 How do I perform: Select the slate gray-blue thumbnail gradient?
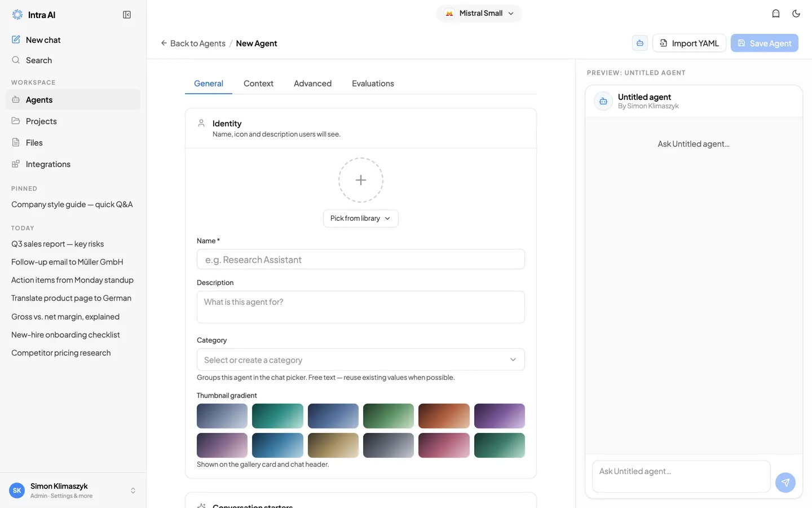[x=222, y=416]
